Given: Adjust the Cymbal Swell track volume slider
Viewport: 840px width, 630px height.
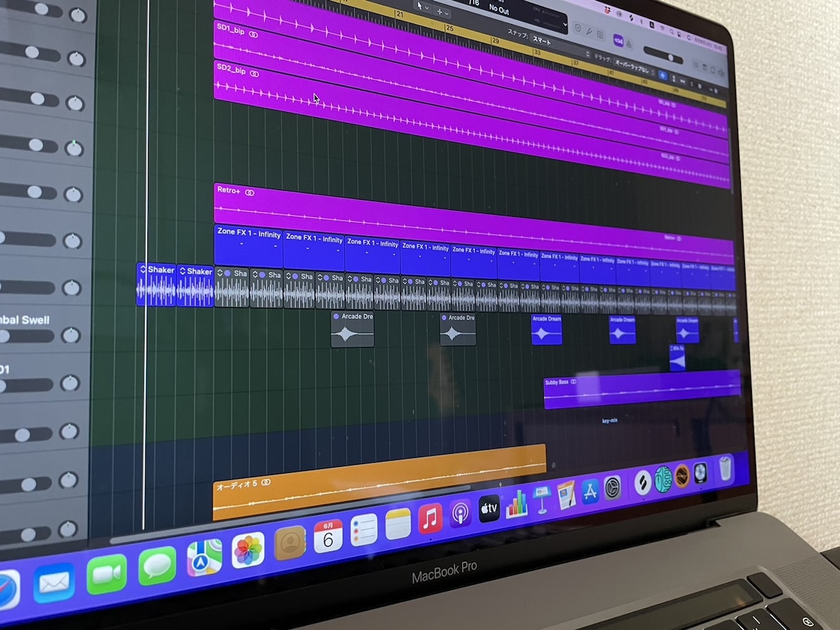Looking at the screenshot, I should 28,337.
